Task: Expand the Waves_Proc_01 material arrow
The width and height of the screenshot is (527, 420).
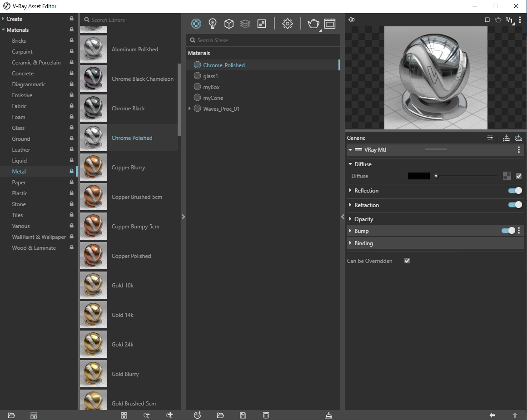Action: (x=189, y=109)
